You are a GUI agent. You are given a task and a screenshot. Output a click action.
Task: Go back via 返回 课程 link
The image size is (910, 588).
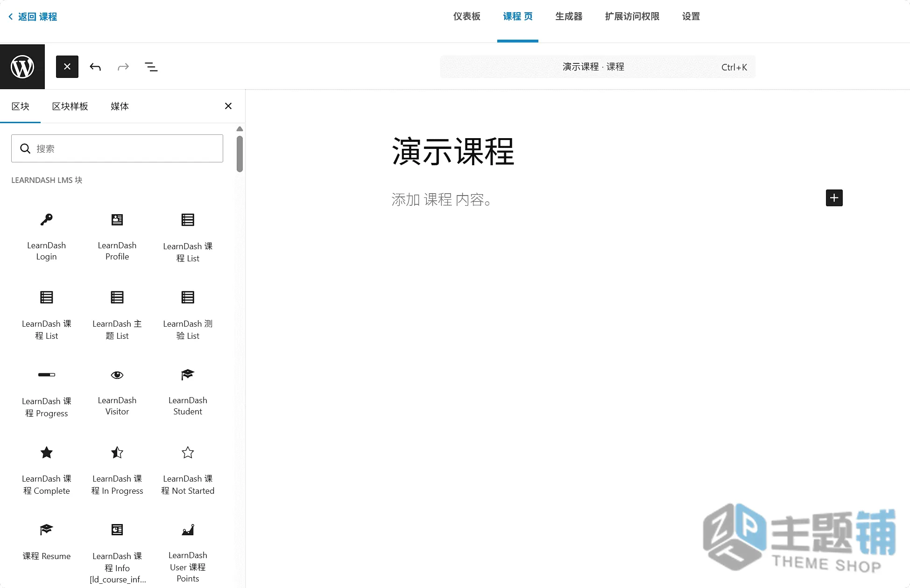pyautogui.click(x=33, y=17)
